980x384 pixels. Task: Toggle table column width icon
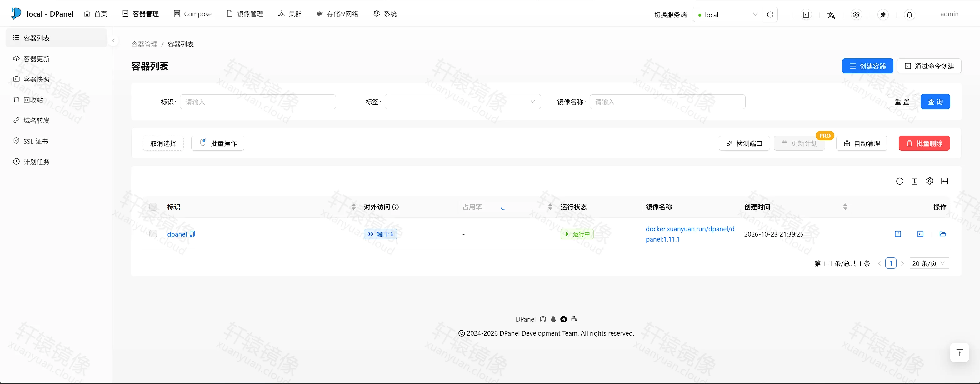coord(945,181)
